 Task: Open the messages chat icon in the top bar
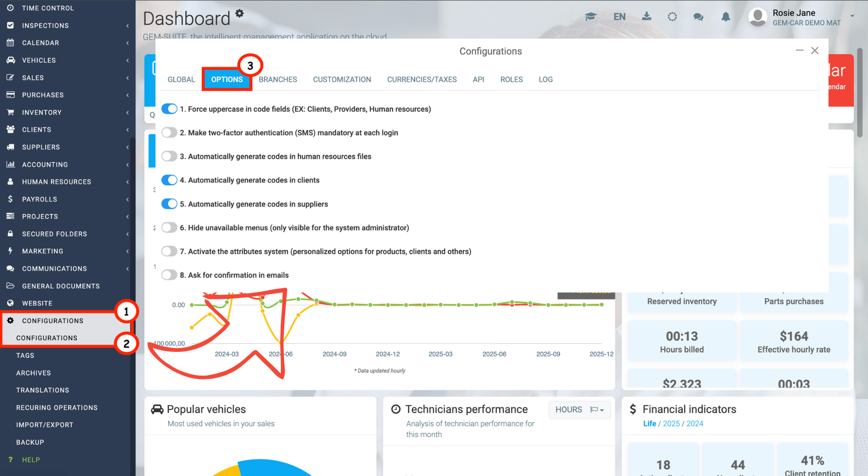click(698, 16)
